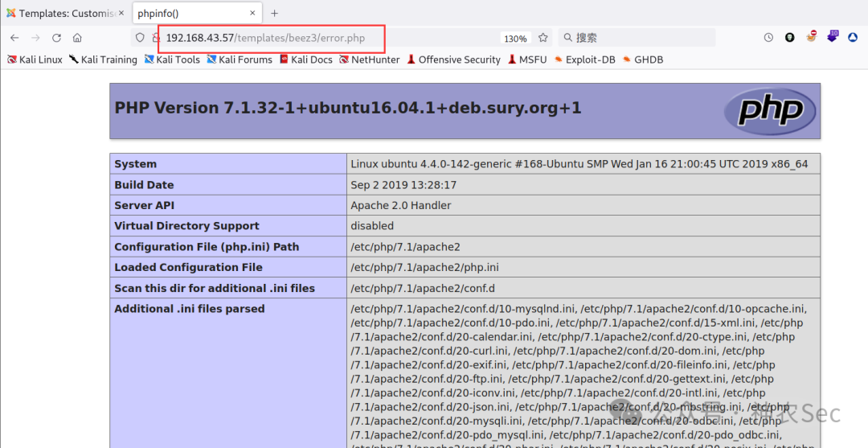The image size is (868, 448).
Task: Open the MSFU bookmark
Action: click(x=527, y=60)
